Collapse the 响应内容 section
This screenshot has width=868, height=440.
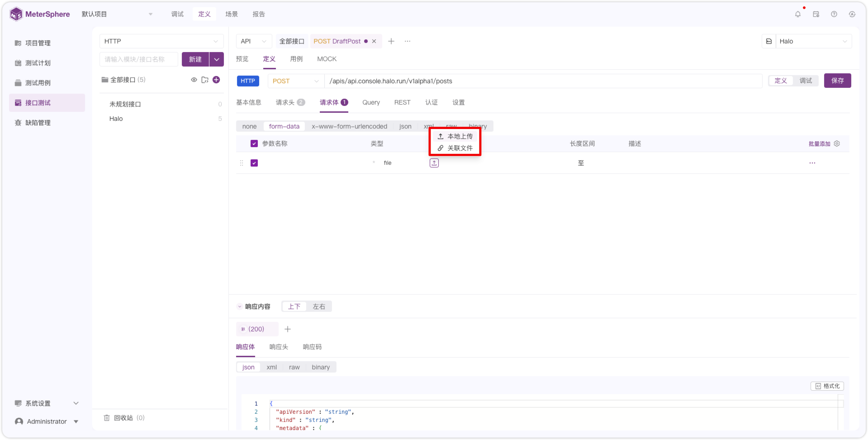click(x=240, y=306)
